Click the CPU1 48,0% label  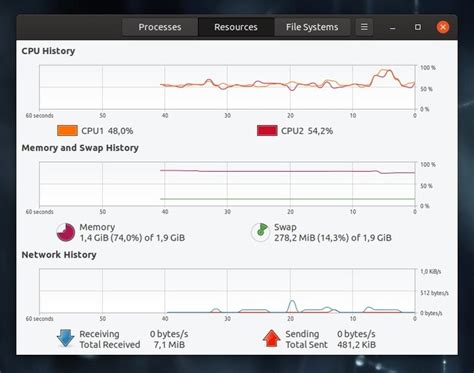point(107,131)
